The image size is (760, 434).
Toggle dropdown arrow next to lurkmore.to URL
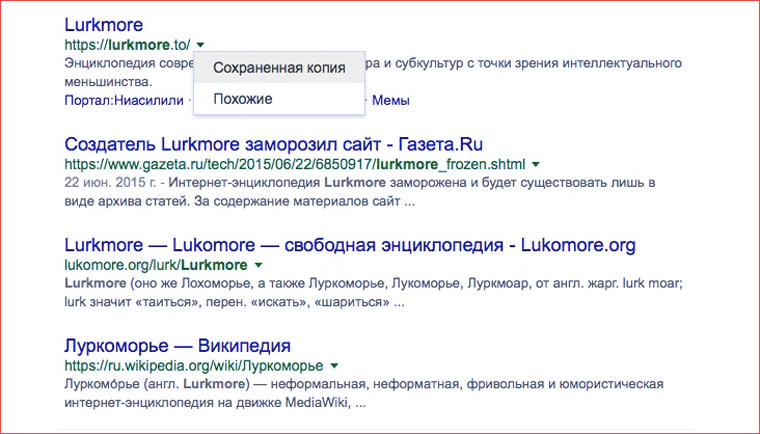tap(201, 45)
